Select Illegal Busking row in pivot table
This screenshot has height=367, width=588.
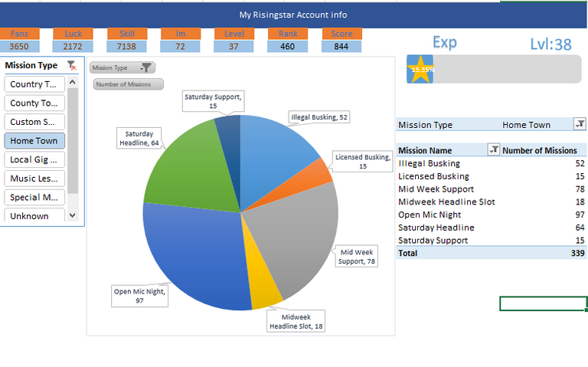492,164
